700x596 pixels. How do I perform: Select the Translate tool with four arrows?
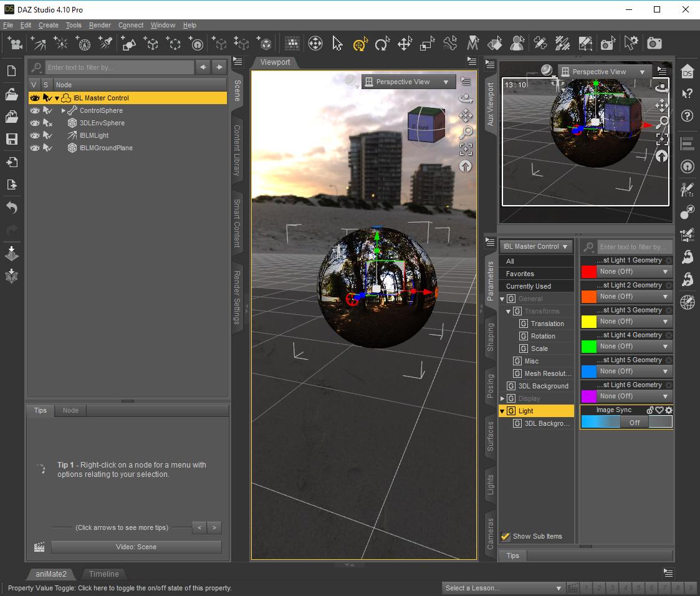tap(405, 44)
